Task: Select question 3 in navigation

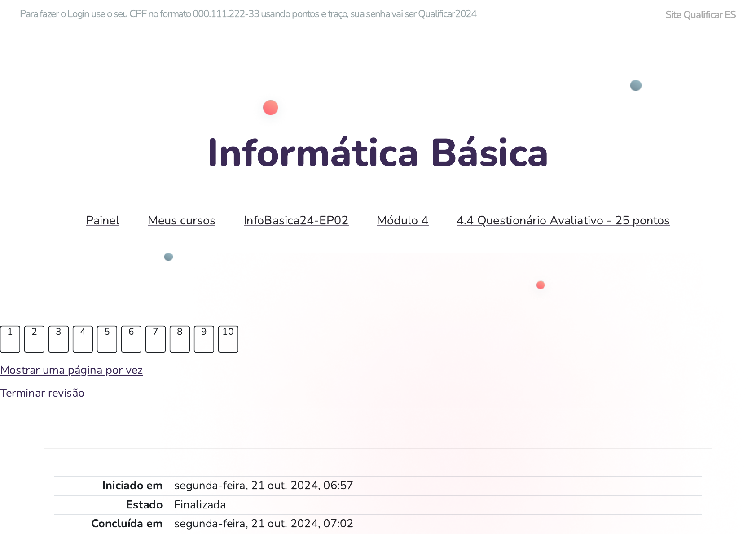Action: click(x=58, y=339)
